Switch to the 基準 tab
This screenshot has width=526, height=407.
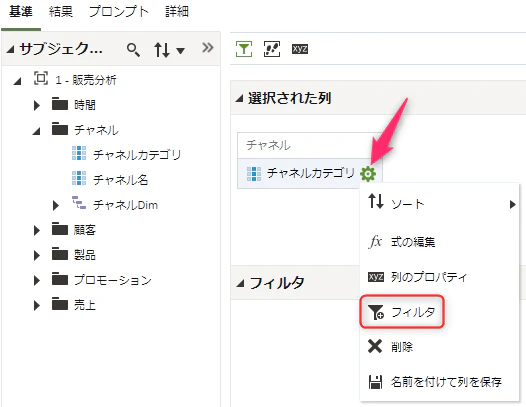click(20, 12)
